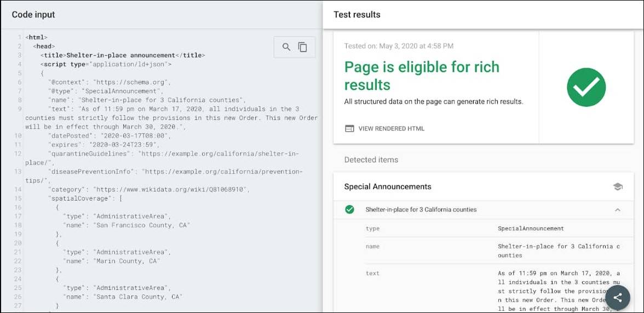Viewport: 644px width, 313px height.
Task: Copy the code input contents
Action: point(303,47)
